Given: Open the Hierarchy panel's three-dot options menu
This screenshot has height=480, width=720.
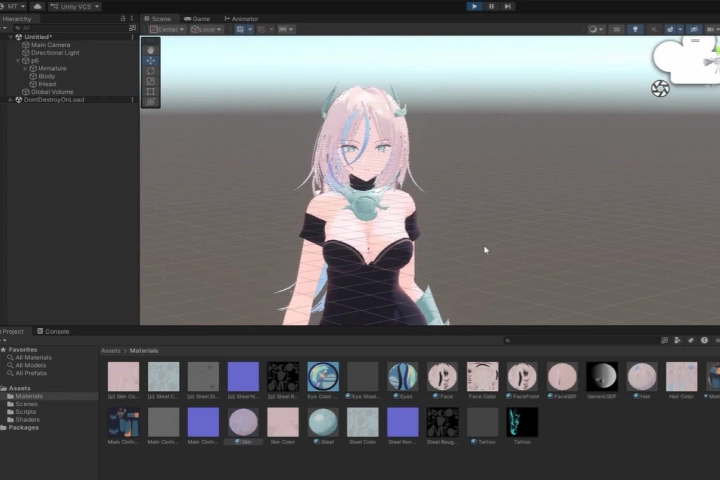Looking at the screenshot, I should [132, 18].
